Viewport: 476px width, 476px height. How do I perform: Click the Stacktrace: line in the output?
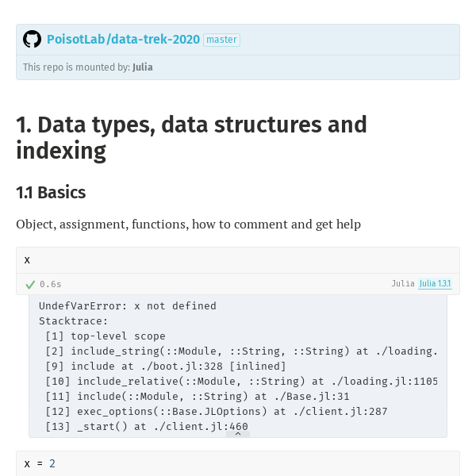click(x=74, y=321)
